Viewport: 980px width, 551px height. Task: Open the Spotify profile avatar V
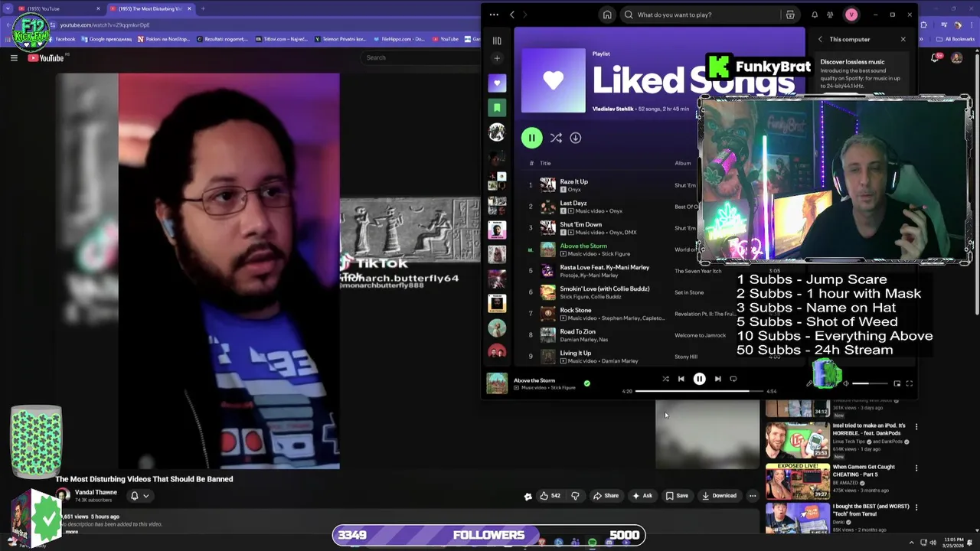(x=851, y=15)
